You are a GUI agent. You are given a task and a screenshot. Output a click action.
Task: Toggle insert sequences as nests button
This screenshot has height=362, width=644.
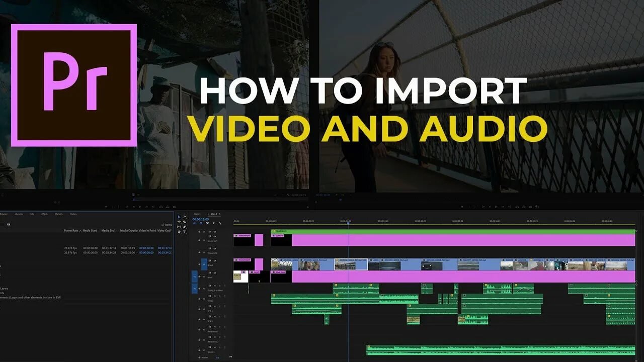coord(195,223)
